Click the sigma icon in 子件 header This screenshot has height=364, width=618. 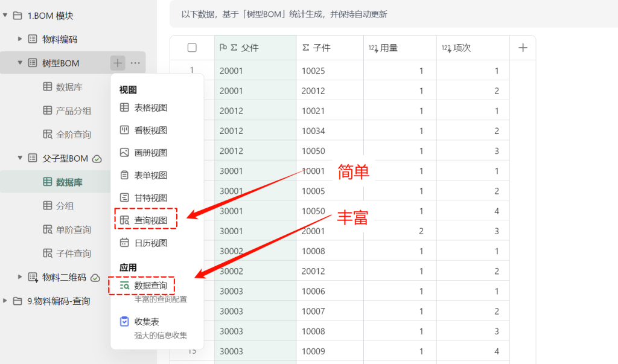(305, 48)
